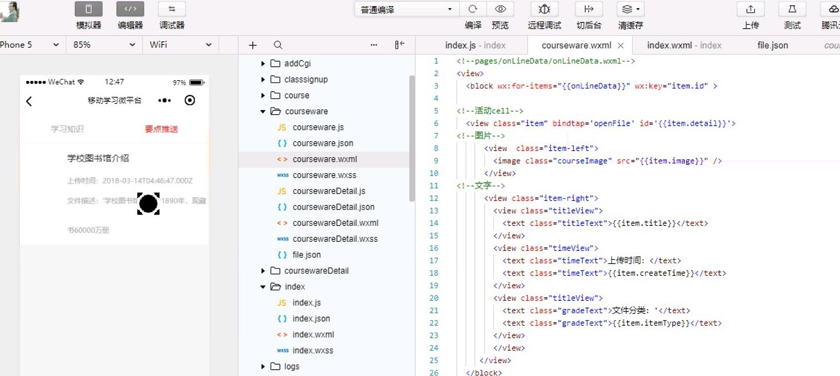Toggle the simulator panel button
Screen dimensions: 840x376
88,9
